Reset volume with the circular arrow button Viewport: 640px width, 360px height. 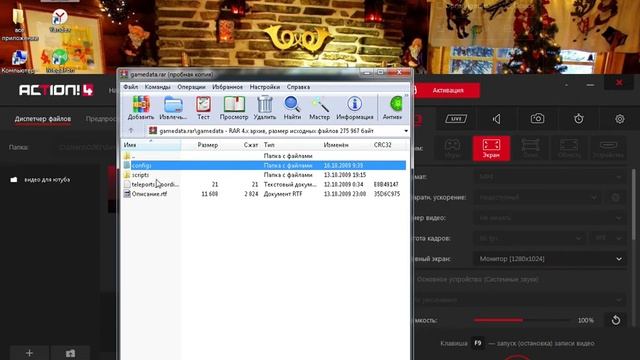coord(616,320)
